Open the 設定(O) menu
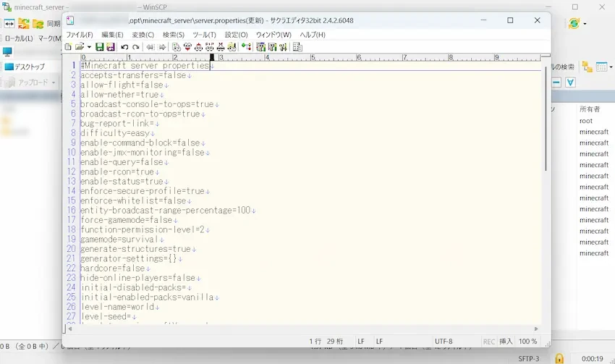Screen dimensions: 615x364 236,35
